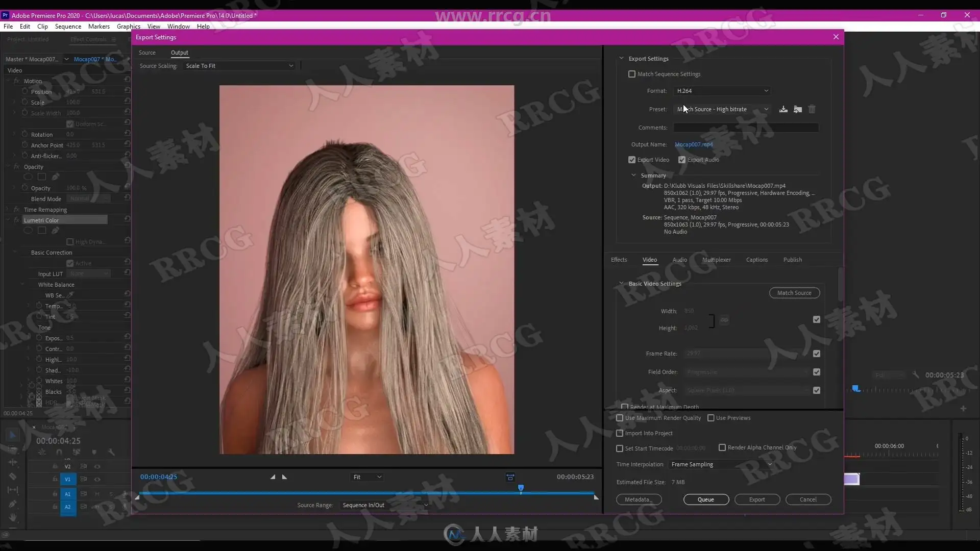Screen dimensions: 980x551
Task: Switch to the Captions tab
Action: (x=756, y=260)
